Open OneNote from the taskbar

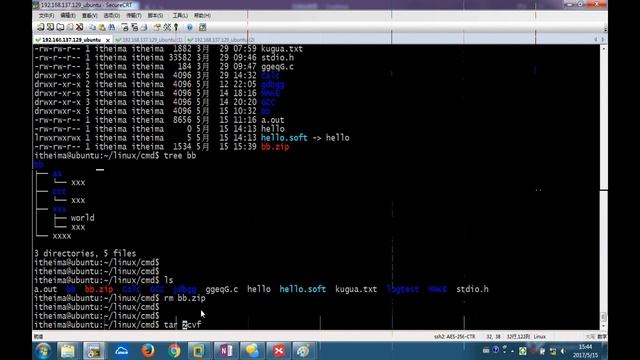click(226, 351)
